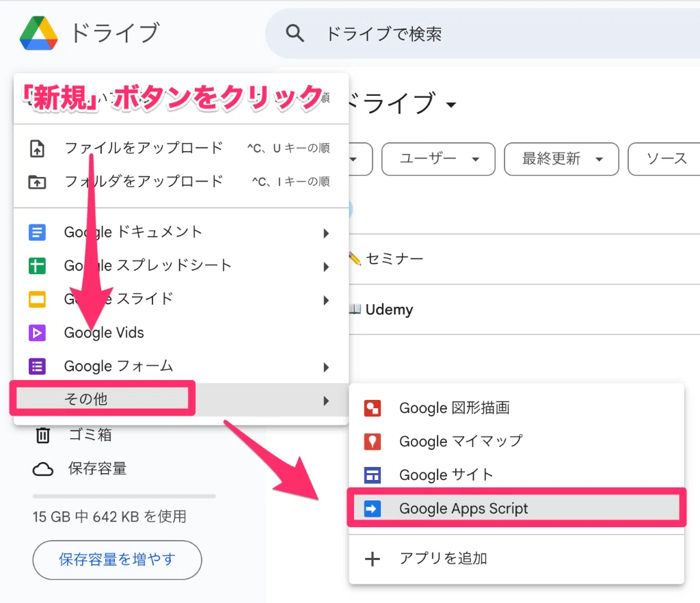Expand Google スライド submenu arrow
Image resolution: width=700 pixels, height=603 pixels.
pyautogui.click(x=326, y=300)
